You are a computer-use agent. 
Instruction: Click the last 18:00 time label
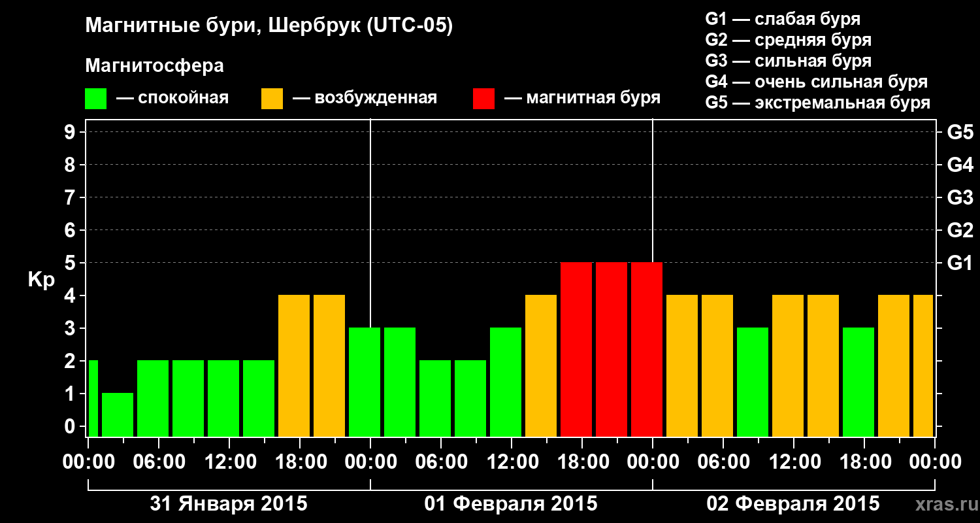pos(864,462)
